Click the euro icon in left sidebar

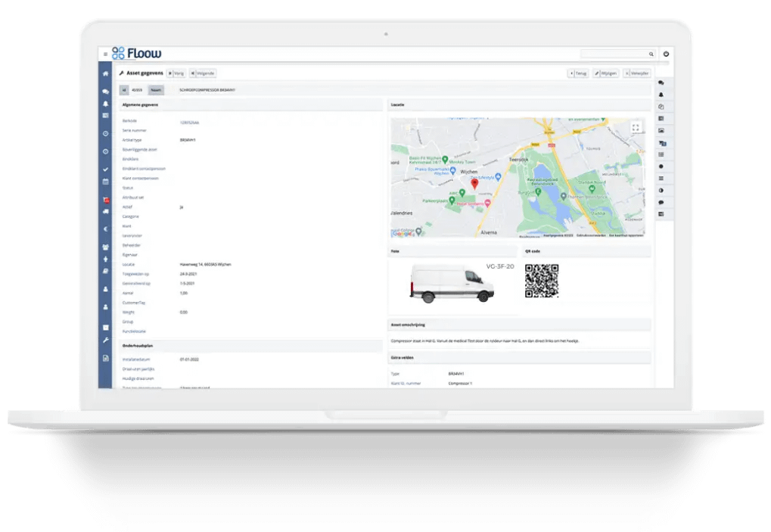106,229
